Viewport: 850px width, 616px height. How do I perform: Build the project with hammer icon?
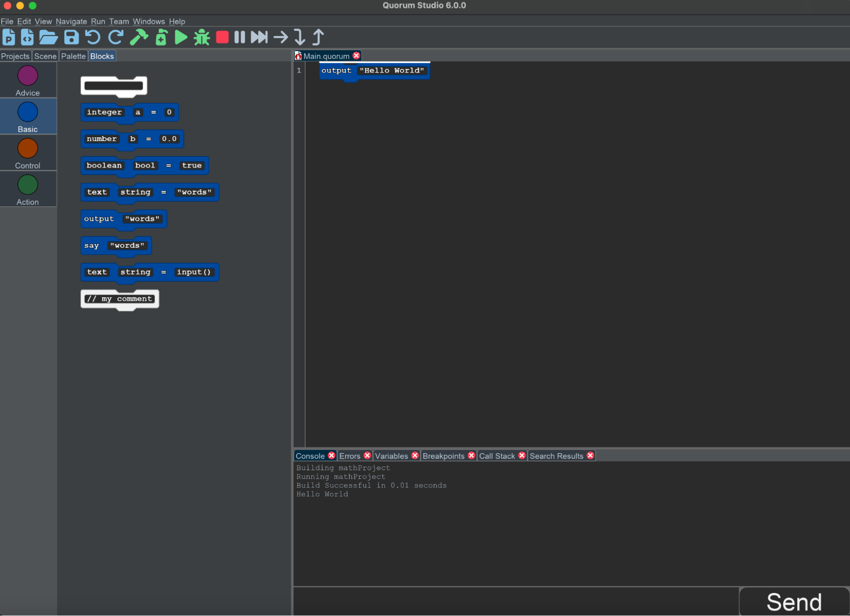pyautogui.click(x=139, y=37)
